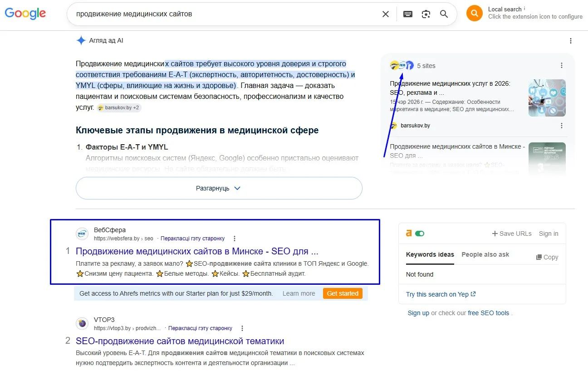Click the ВебСфера site favicon
Screen dimensions: 588x380
click(82, 234)
